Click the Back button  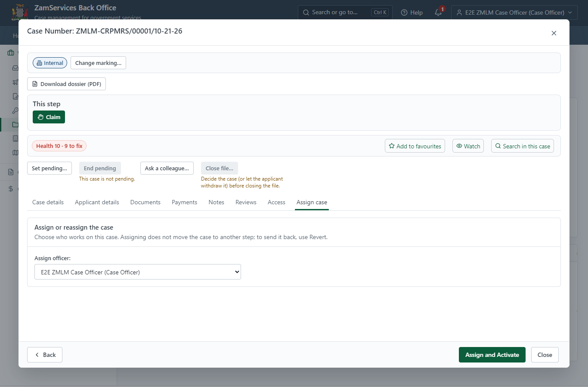pos(45,355)
